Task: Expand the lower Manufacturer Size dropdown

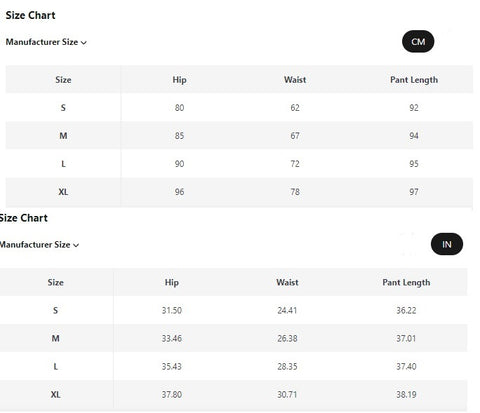Action: coord(39,245)
